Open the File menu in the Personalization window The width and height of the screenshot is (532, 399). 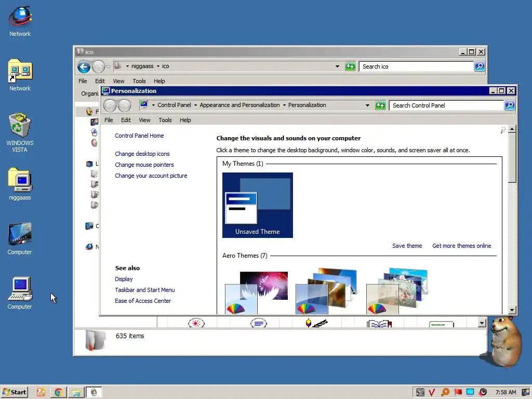(x=109, y=120)
